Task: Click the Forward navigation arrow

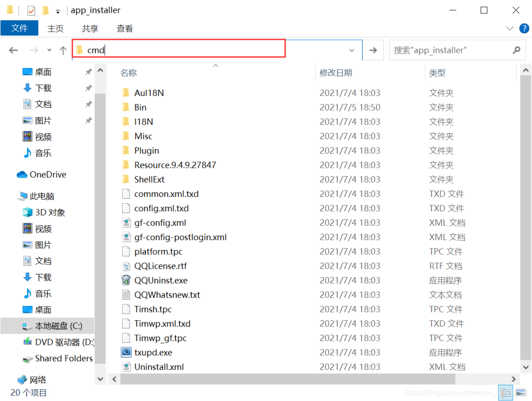Action: 33,51
